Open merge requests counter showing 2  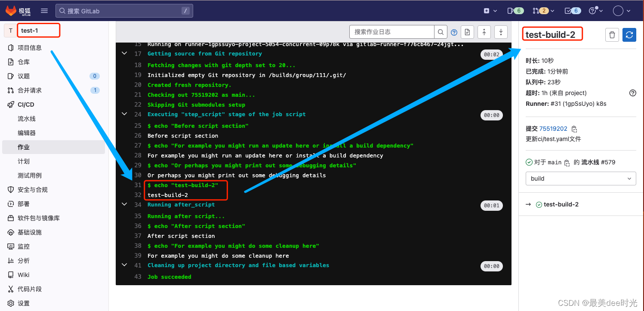pyautogui.click(x=543, y=11)
